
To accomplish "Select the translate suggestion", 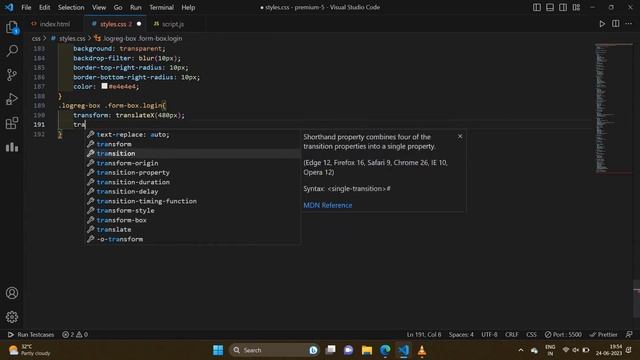I will [193, 229].
